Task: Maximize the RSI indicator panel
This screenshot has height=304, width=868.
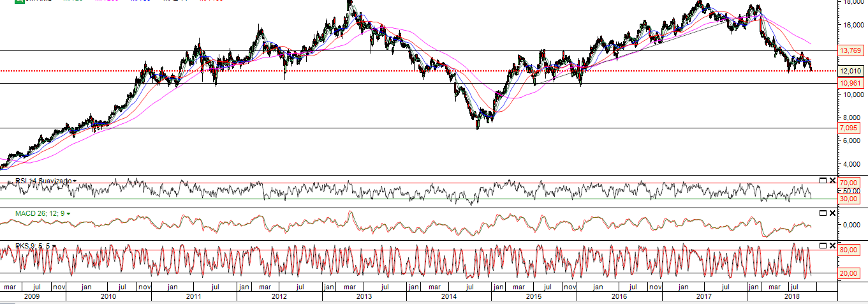Action: (822, 181)
